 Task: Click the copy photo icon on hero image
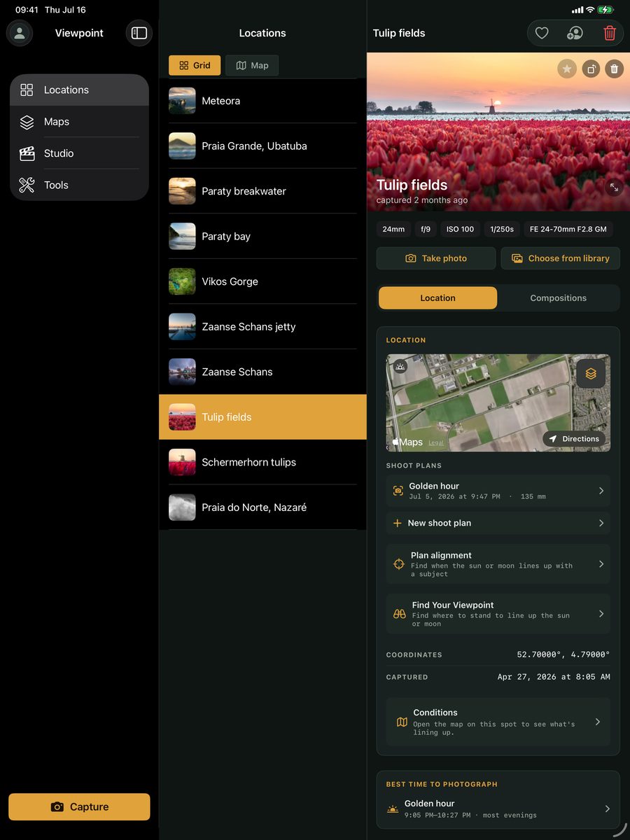click(591, 69)
